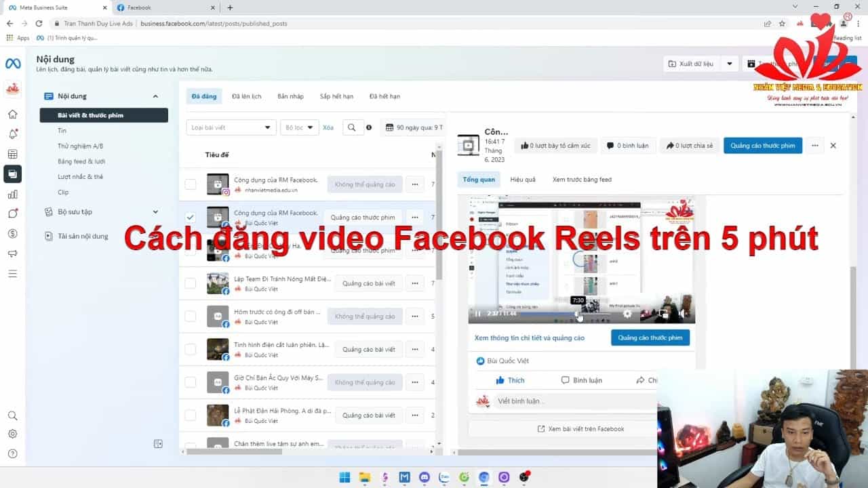Click Xóa to clear filters
Viewport: 868px width, 488px height.
click(328, 127)
